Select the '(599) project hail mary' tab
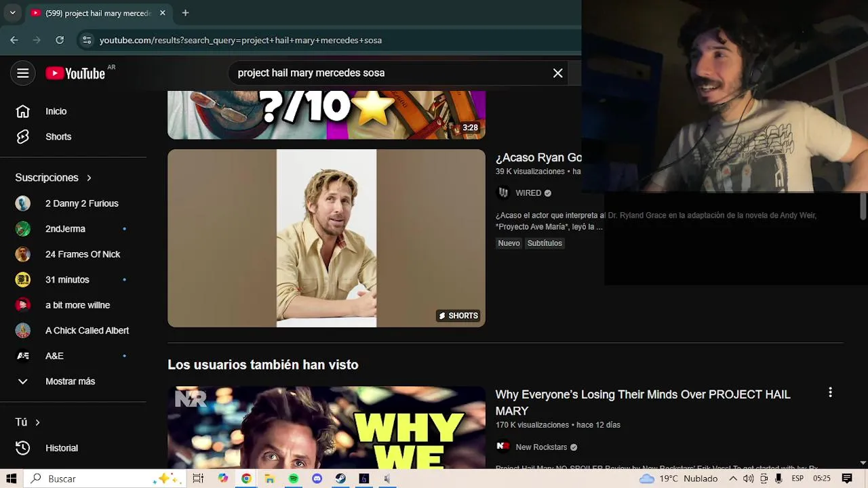 (x=98, y=13)
